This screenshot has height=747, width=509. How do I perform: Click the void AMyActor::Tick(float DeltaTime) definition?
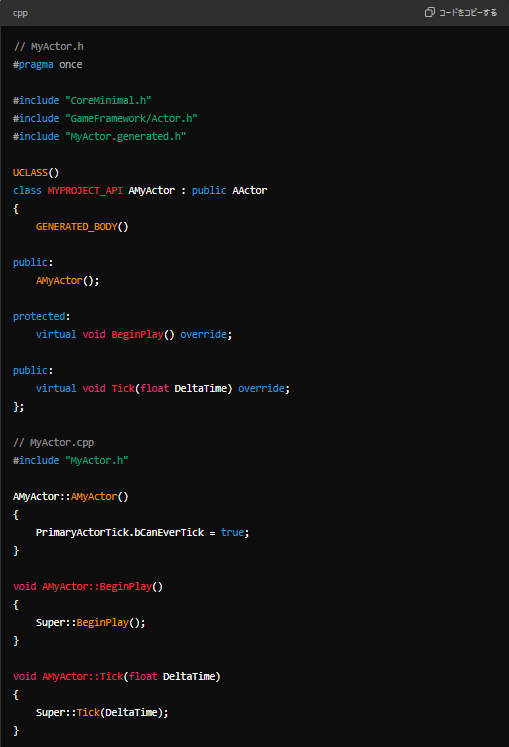[x=117, y=676]
